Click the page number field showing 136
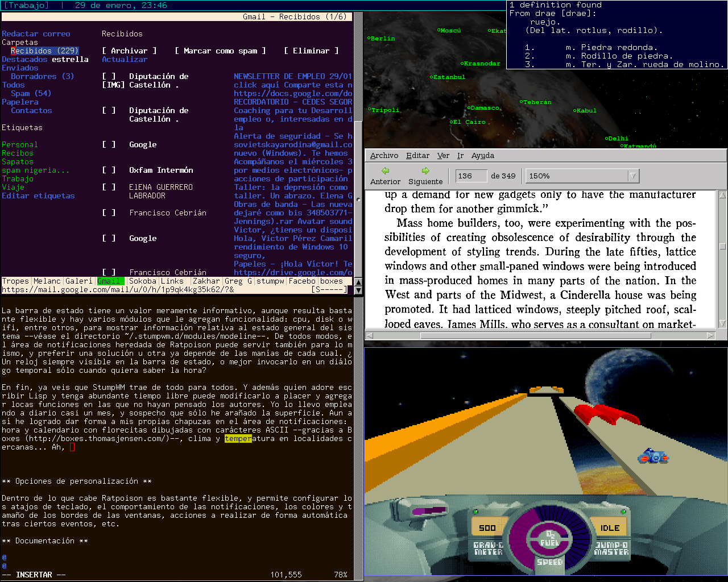 tap(471, 176)
